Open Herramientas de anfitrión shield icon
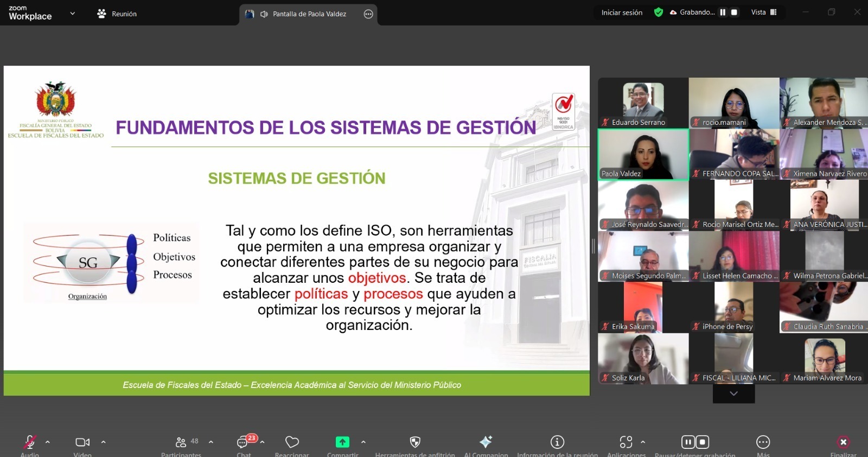868x457 pixels. (x=415, y=442)
